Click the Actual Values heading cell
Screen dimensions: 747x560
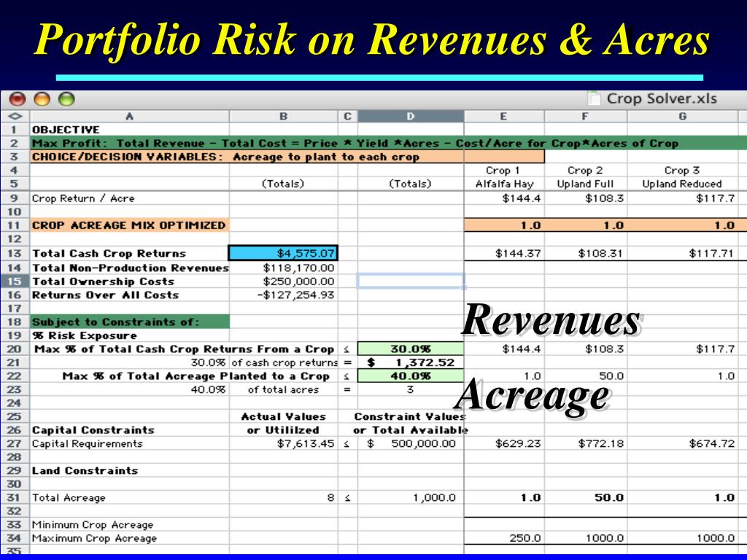click(284, 416)
